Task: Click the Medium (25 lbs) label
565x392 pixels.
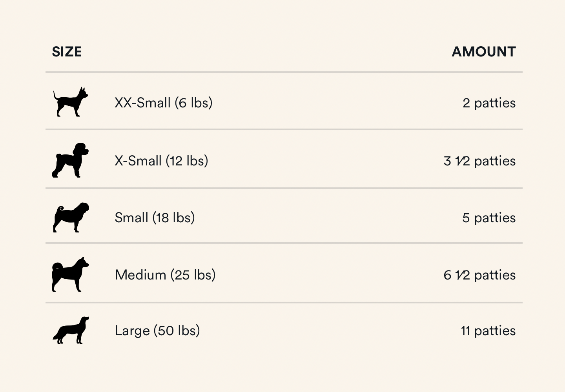Action: (x=165, y=275)
